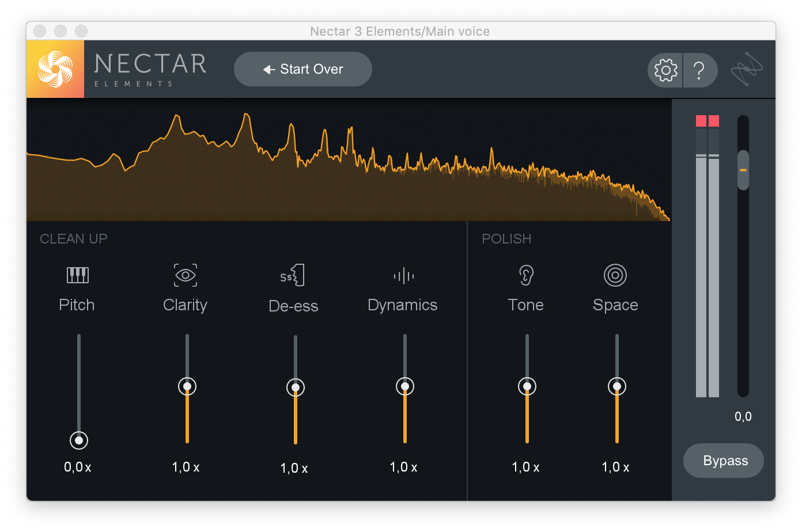Click the Pitch value 0,0 x
The width and height of the screenshot is (802, 532).
(x=78, y=467)
